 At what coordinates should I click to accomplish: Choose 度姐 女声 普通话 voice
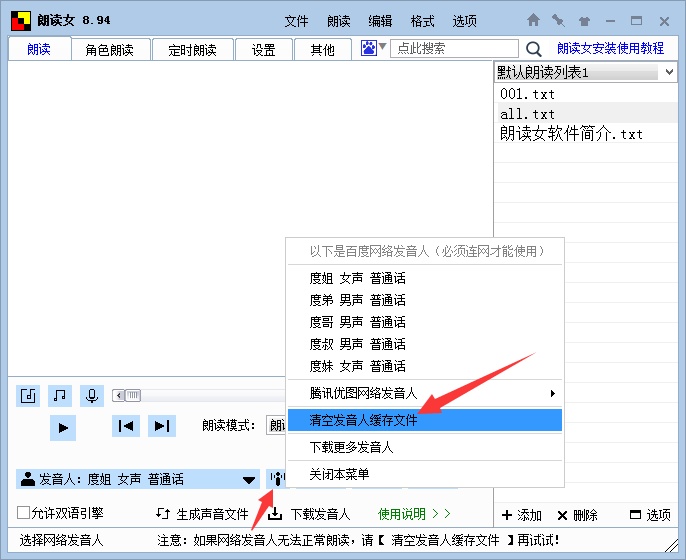tap(425, 278)
